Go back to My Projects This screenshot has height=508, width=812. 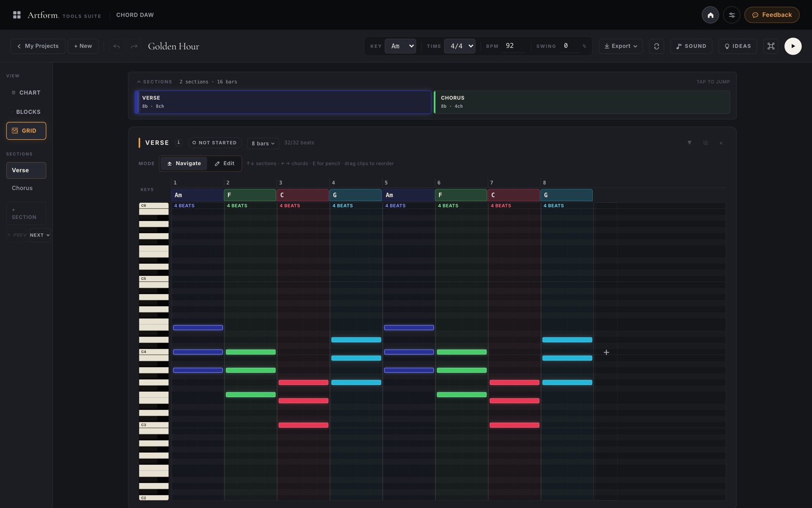38,46
